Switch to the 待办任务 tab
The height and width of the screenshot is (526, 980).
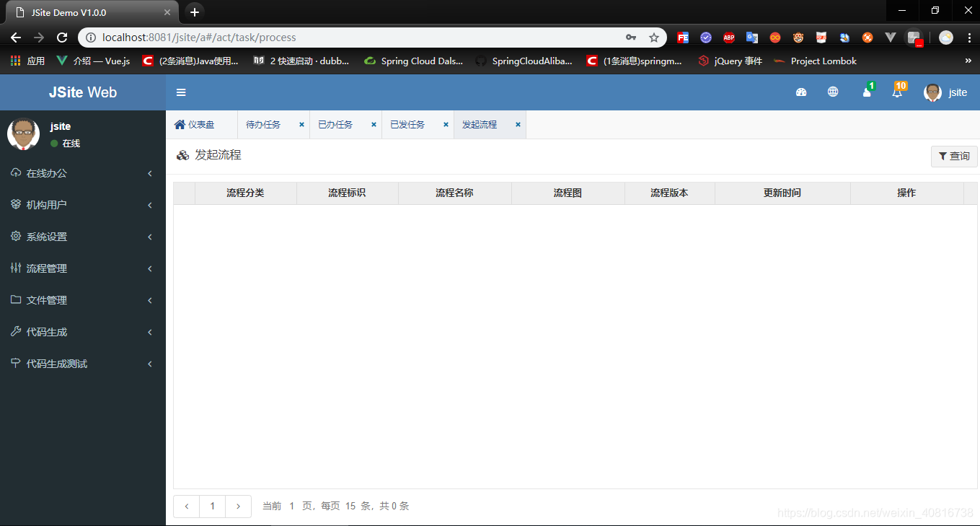pos(264,123)
